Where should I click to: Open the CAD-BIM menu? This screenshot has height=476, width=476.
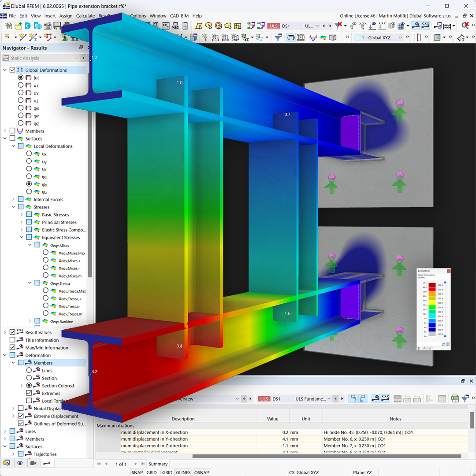click(x=179, y=16)
